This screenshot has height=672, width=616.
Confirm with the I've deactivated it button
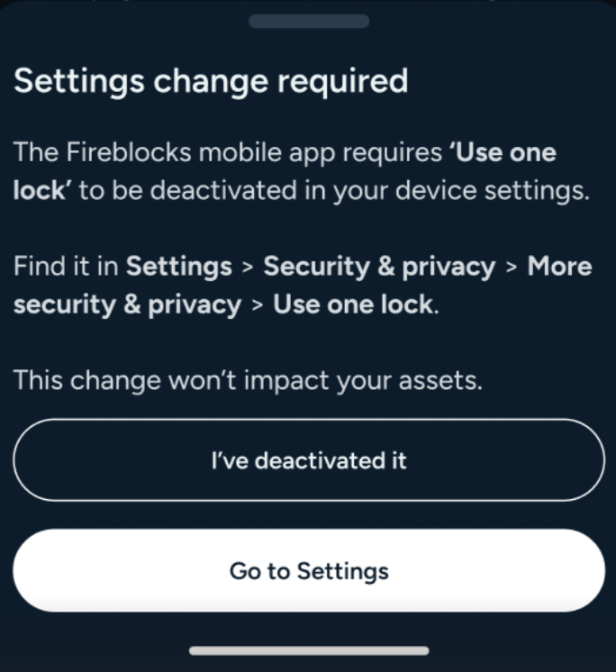coord(309,459)
